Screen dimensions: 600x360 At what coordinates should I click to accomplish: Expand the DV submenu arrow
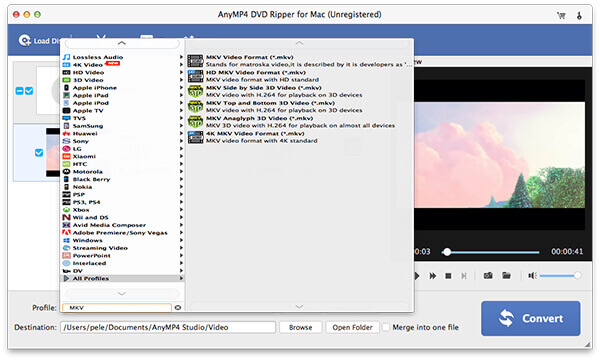click(181, 271)
